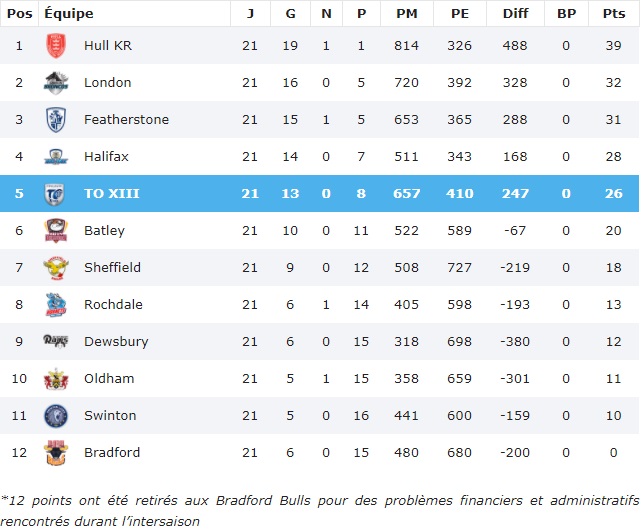
Task: Click the Rochdale team logo
Action: coord(56,305)
